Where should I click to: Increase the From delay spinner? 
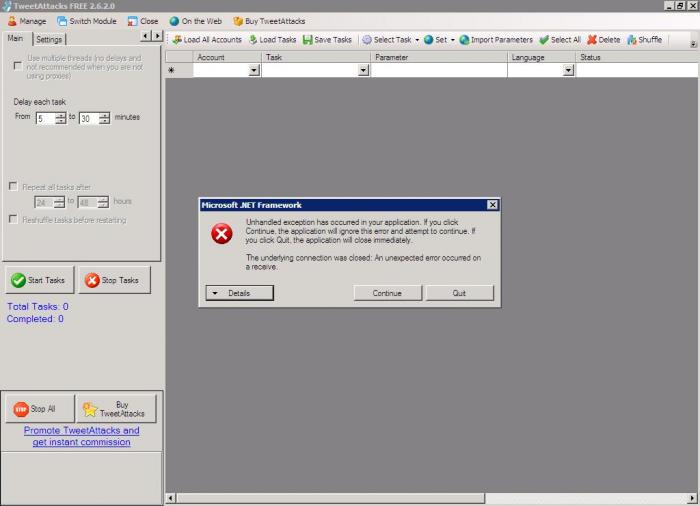(x=61, y=115)
